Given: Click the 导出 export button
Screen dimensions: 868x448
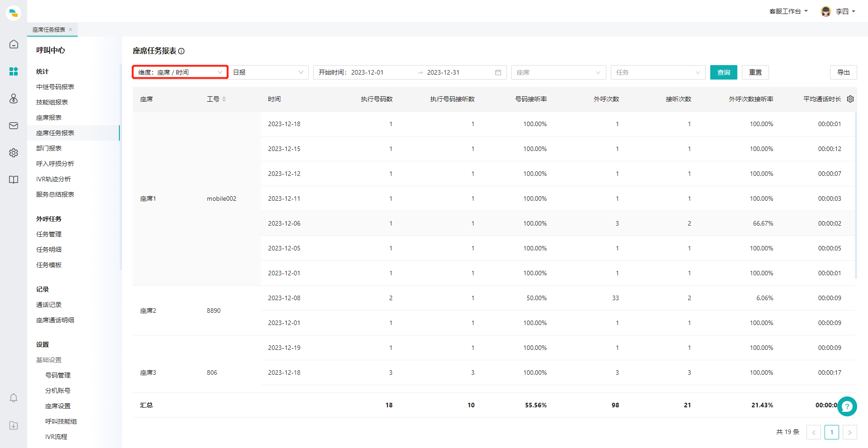Looking at the screenshot, I should point(844,72).
